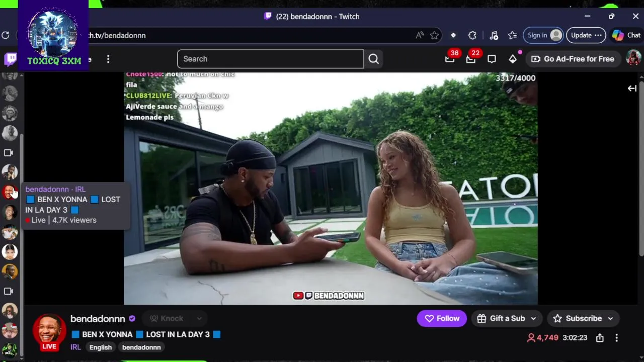Click the Twitch logo home icon
This screenshot has width=644, height=362.
coord(10,59)
